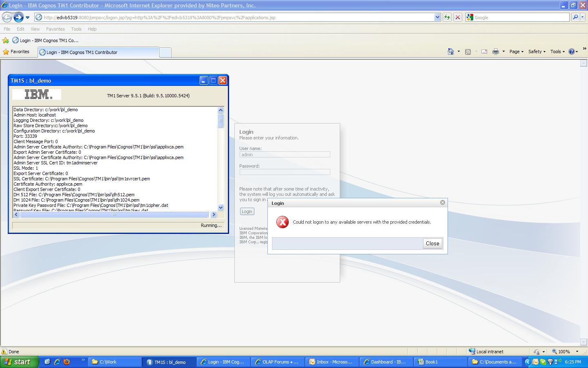Click the search magnifier icon

point(575,17)
